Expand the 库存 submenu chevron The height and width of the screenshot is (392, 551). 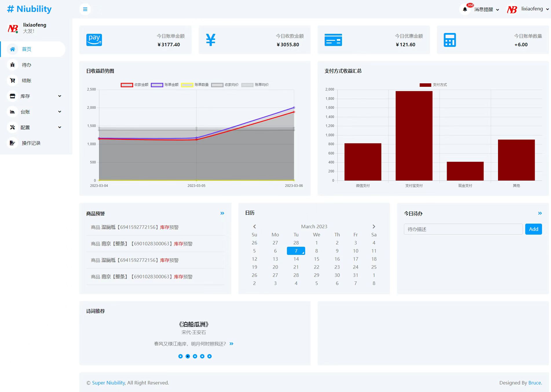[60, 96]
